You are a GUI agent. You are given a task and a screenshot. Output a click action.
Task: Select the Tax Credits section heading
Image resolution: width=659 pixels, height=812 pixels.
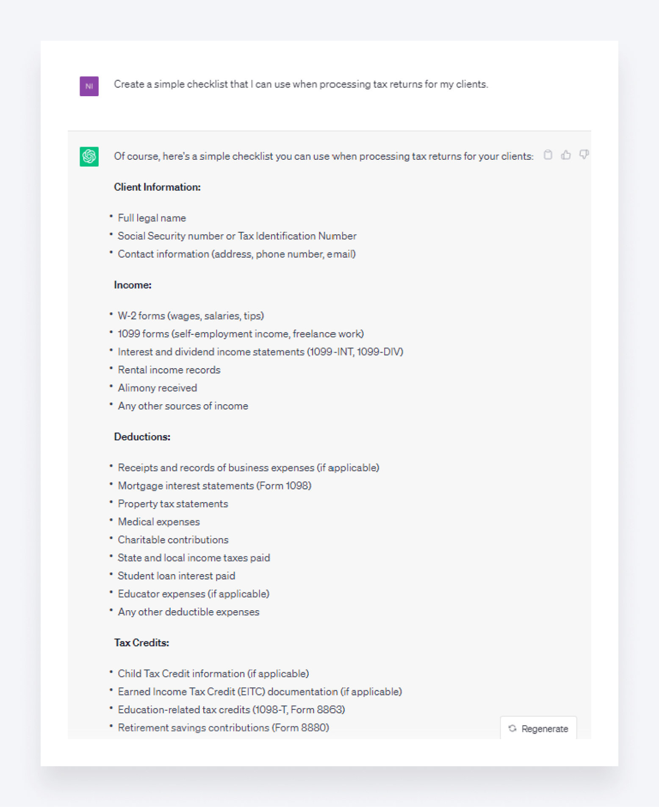coord(141,642)
